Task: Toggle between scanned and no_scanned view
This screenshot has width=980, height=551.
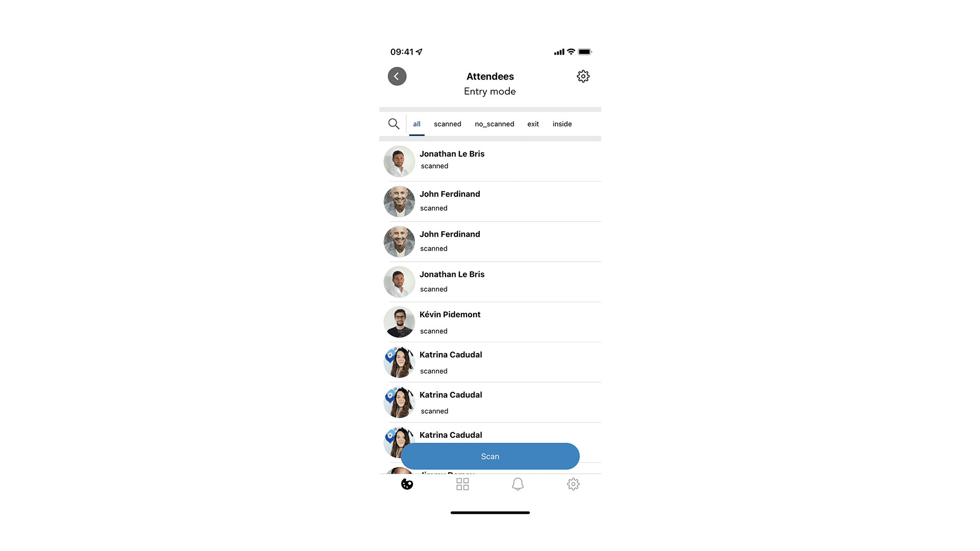Action: (x=494, y=123)
